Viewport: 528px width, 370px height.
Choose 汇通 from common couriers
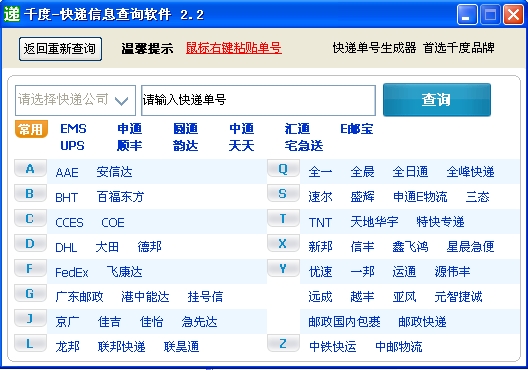297,129
